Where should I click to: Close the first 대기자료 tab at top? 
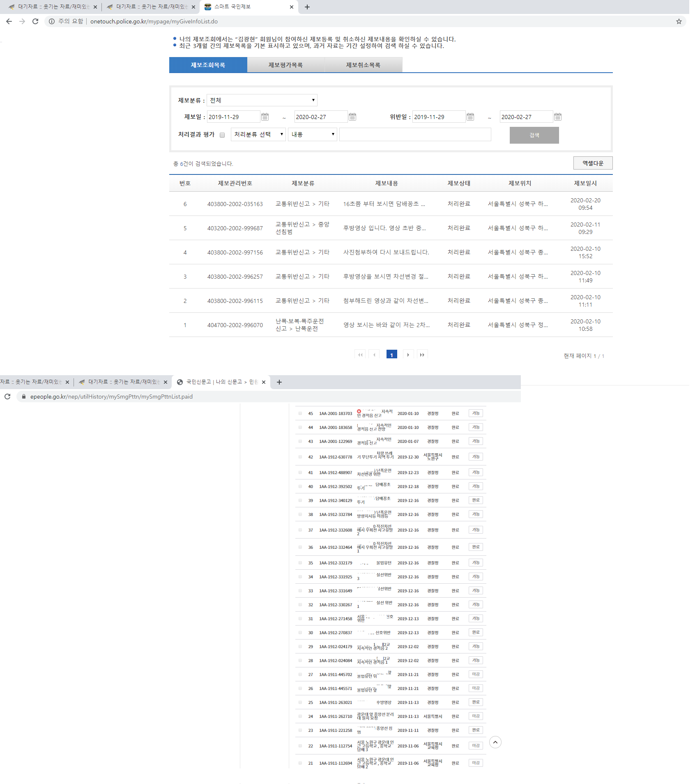click(95, 7)
